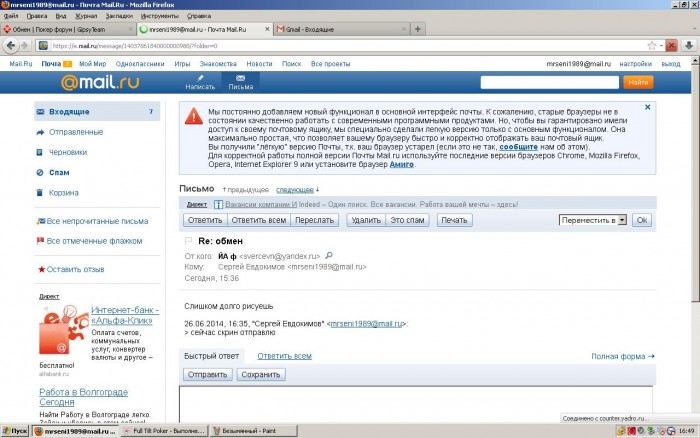This screenshot has width=700, height=438.
Task: Open настройки in top bar
Action: coord(635,64)
